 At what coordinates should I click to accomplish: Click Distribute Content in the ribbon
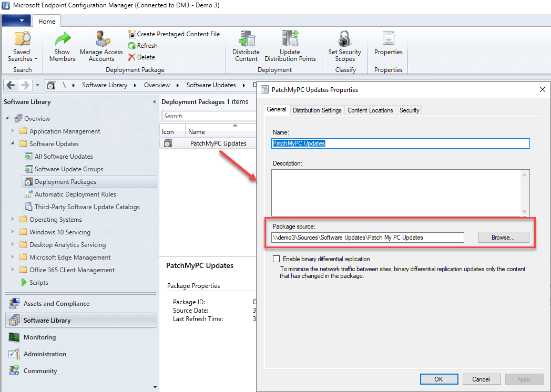click(246, 47)
